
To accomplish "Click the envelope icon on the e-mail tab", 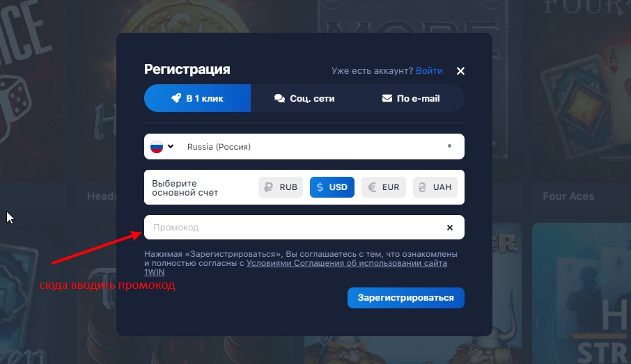I will [x=387, y=98].
